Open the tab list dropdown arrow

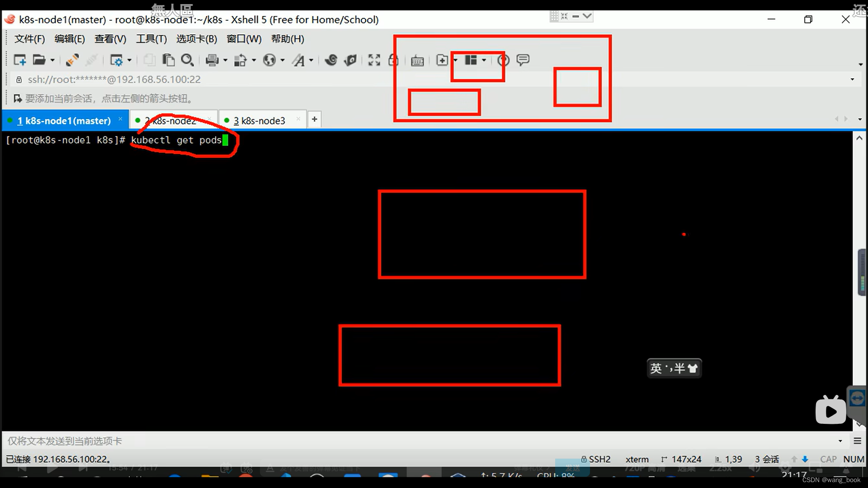point(860,119)
